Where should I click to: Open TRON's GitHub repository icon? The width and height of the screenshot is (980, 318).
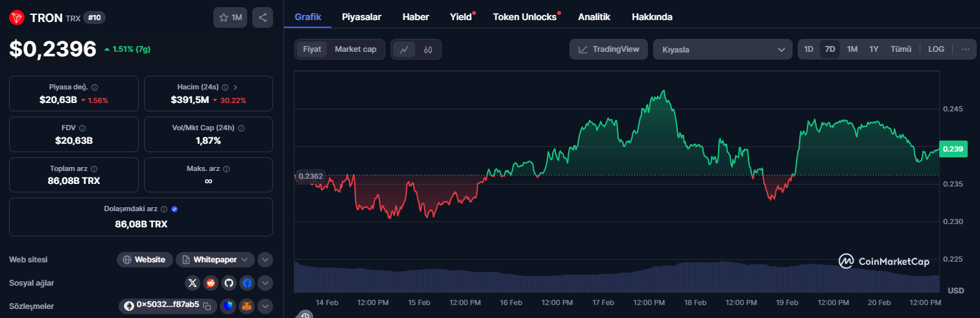point(228,283)
